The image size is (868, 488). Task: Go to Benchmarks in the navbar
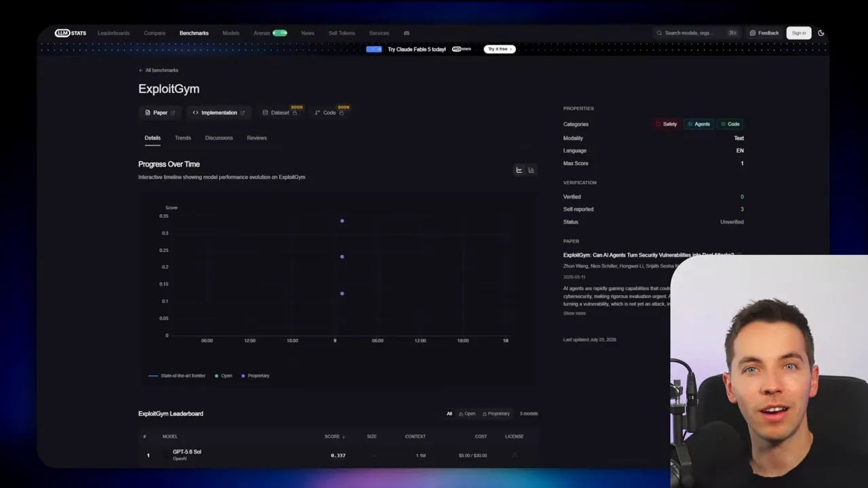tap(194, 33)
